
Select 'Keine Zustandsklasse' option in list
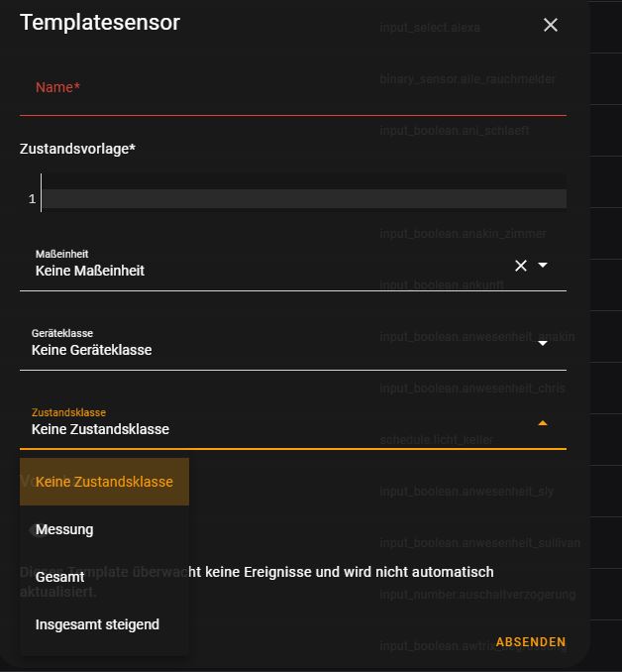point(104,482)
